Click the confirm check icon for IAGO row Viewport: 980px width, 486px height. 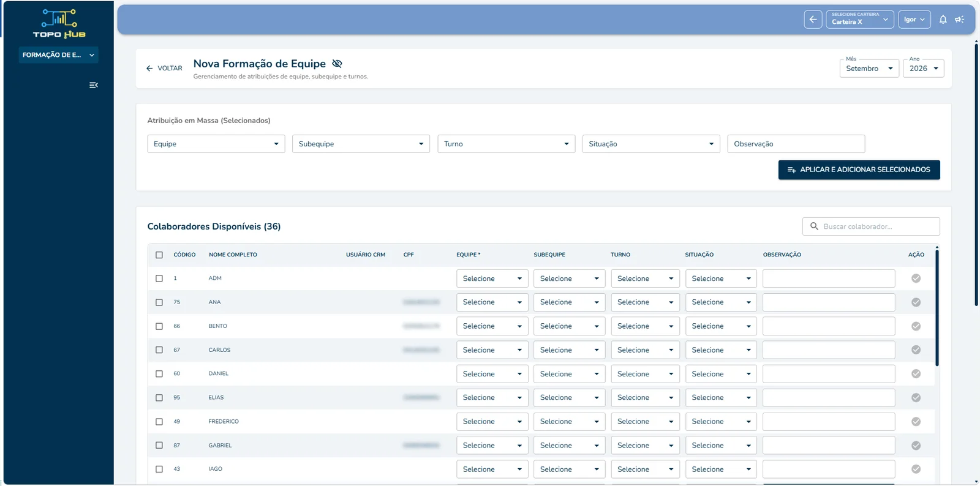pyautogui.click(x=916, y=469)
